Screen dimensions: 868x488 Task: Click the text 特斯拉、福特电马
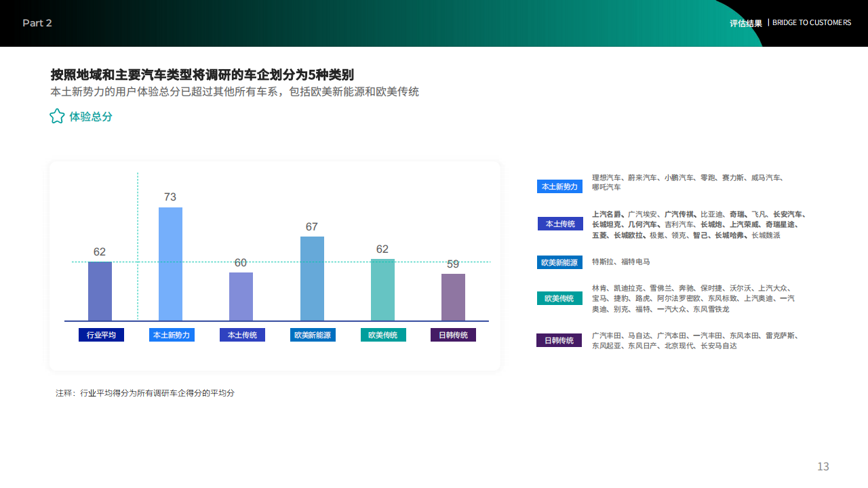click(620, 262)
